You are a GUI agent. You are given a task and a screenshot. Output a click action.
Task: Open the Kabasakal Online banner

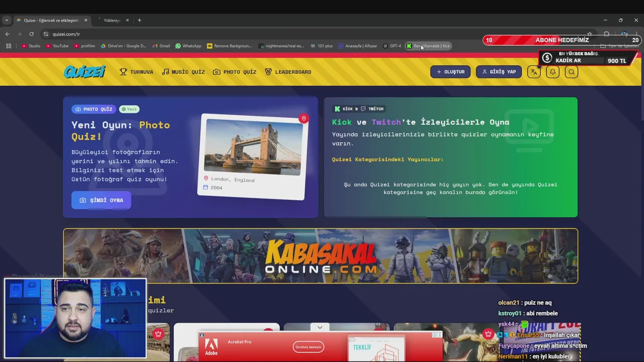(x=320, y=256)
